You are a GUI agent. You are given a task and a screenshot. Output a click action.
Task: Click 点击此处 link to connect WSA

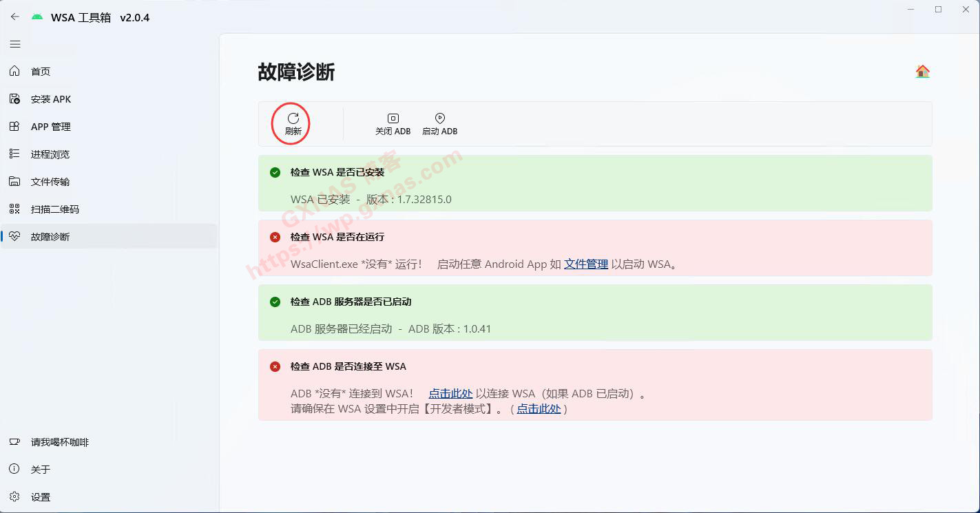450,394
